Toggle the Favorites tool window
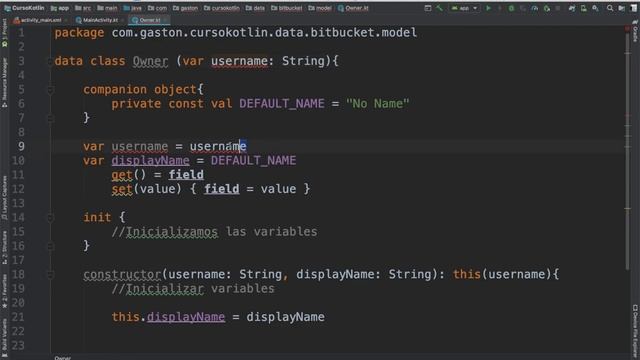Image resolution: width=640 pixels, height=360 pixels. click(x=4, y=291)
